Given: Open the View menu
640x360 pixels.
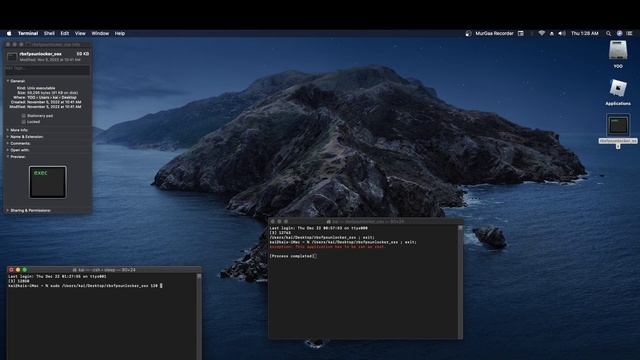Looking at the screenshot, I should click(x=80, y=33).
